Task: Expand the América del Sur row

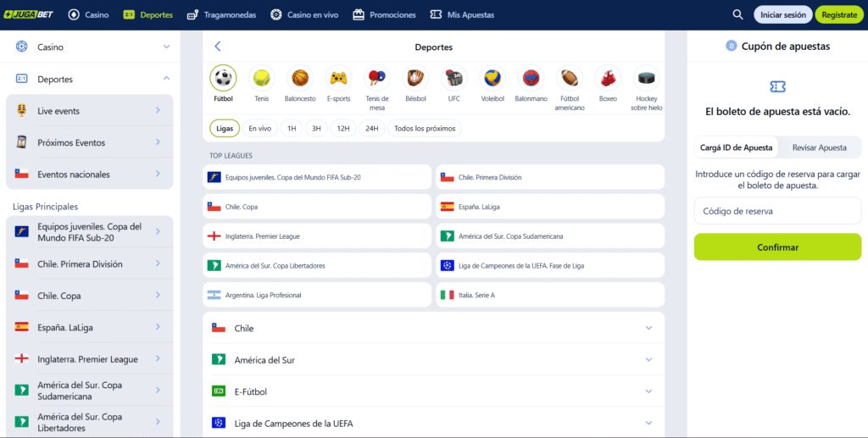Action: pos(433,360)
